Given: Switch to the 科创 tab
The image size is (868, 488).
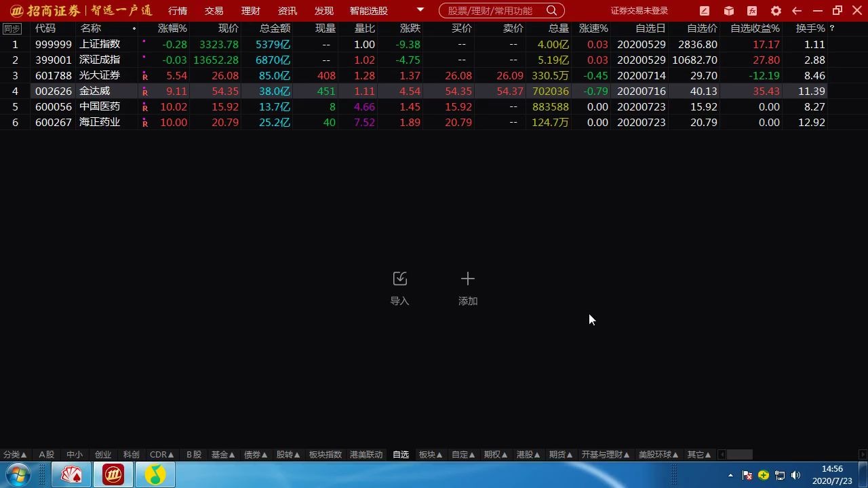Looking at the screenshot, I should click(x=132, y=455).
